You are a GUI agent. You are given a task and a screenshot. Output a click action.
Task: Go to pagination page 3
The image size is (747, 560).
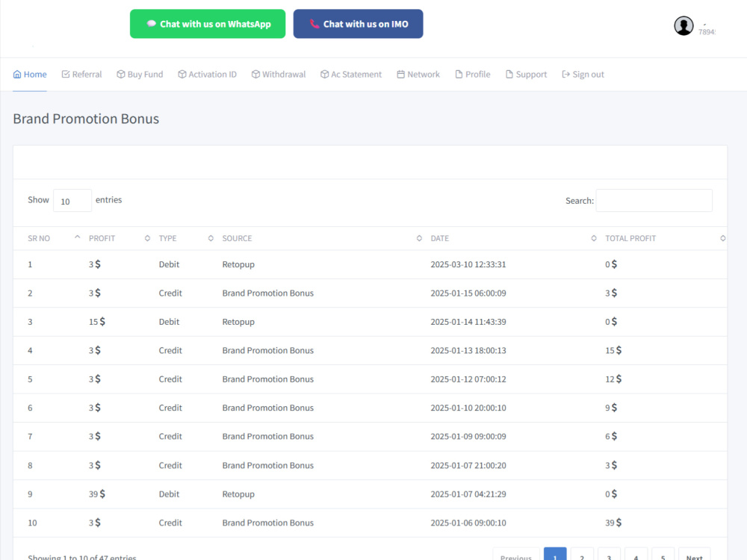click(x=609, y=556)
